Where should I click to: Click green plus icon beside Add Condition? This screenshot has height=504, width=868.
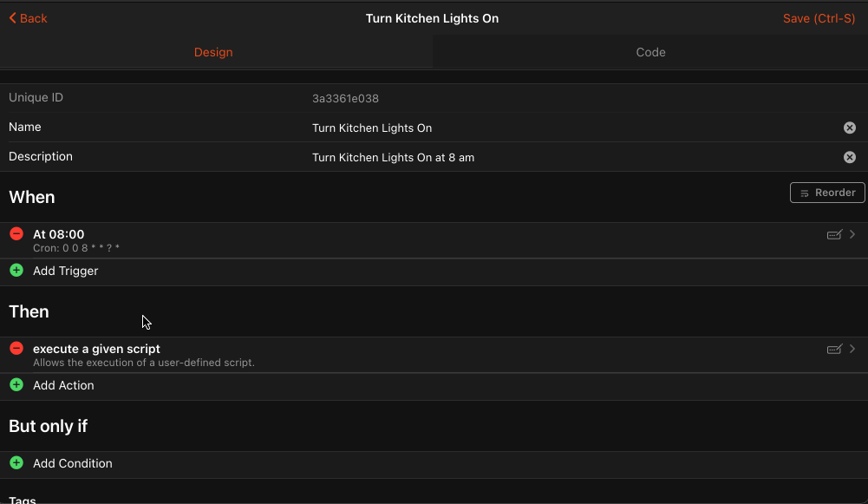point(16,463)
